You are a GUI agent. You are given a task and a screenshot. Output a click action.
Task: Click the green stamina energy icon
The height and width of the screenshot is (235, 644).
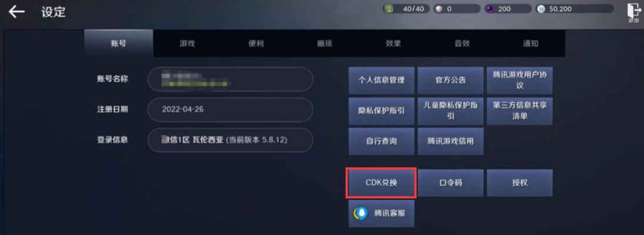click(x=388, y=9)
